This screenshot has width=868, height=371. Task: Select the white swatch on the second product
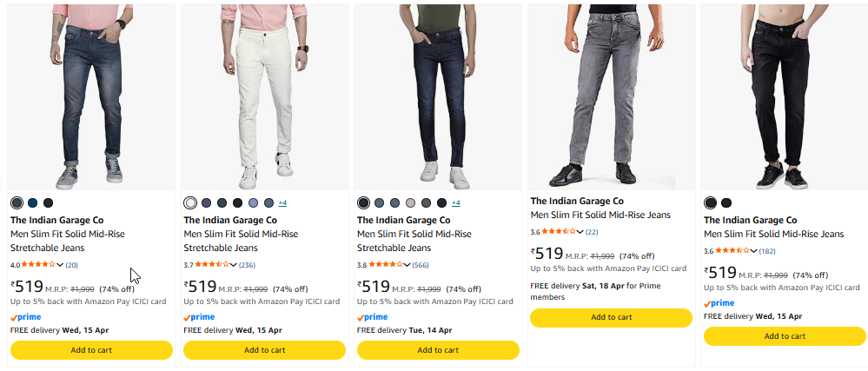tap(190, 202)
